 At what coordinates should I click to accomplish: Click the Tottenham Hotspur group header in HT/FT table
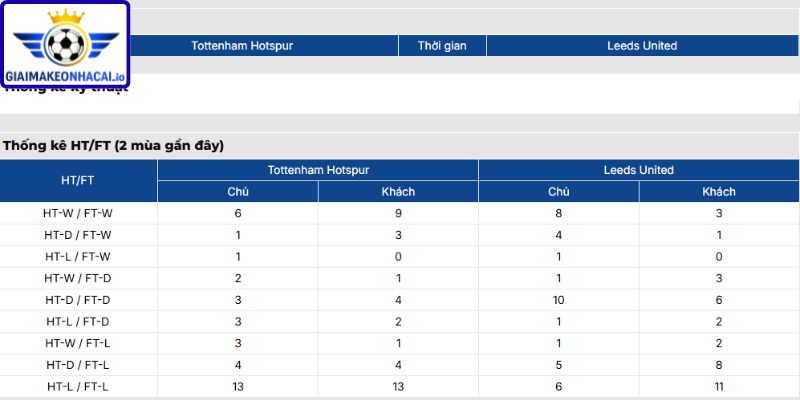[x=318, y=170]
